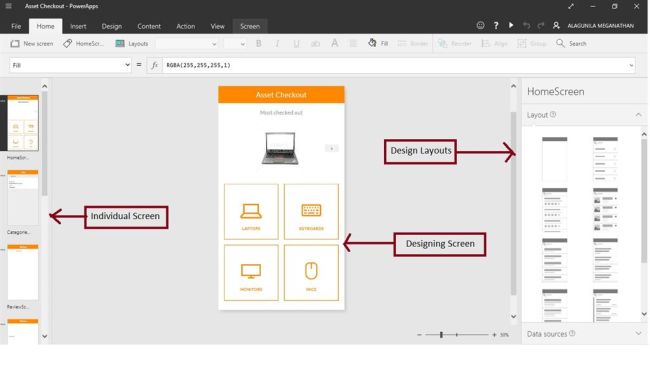Open the user account icon

556,25
